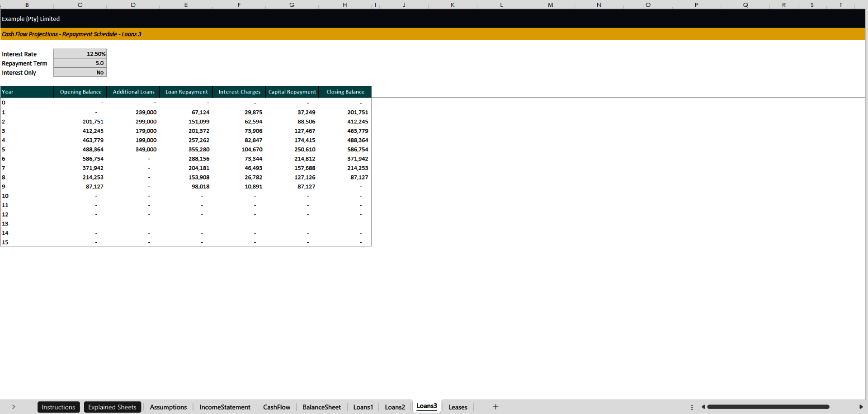Select the Explained Sheets tab
The height and width of the screenshot is (414, 868).
(x=112, y=407)
